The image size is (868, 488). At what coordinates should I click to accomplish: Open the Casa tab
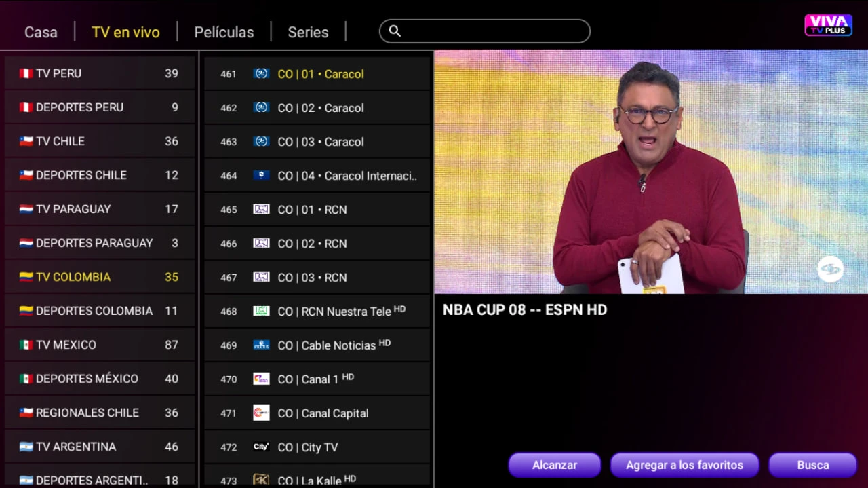coord(41,32)
